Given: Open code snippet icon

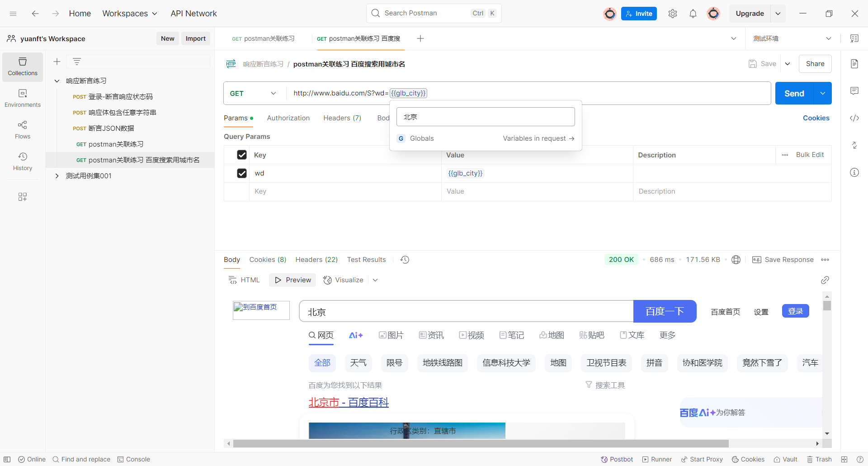Looking at the screenshot, I should click(854, 118).
